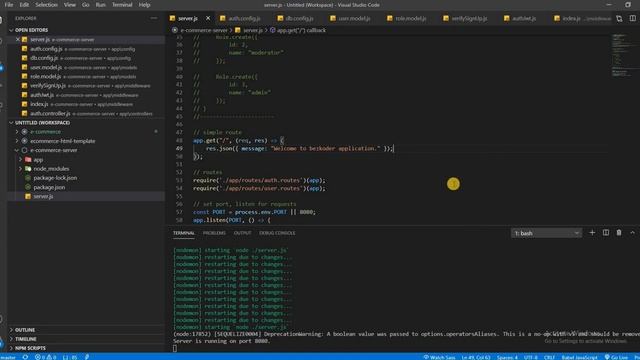
Task: Split the terminal pane
Action: (x=606, y=233)
